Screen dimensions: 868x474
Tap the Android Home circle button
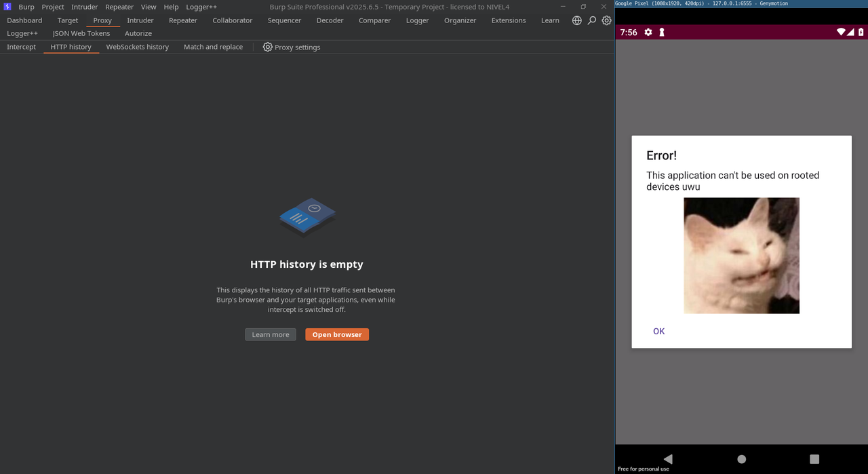coord(742,459)
